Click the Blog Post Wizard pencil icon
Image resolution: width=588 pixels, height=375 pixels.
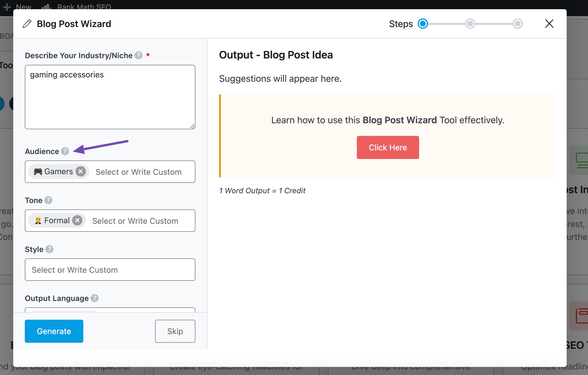coord(27,24)
